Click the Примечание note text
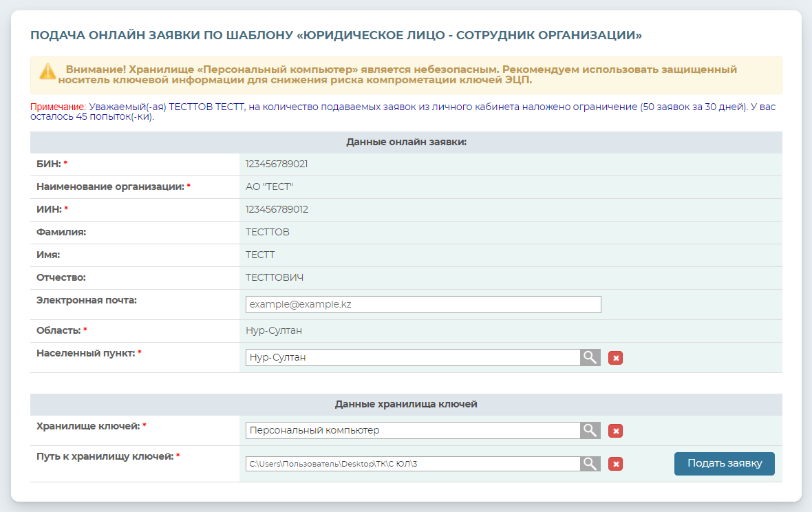812x512 pixels. pyautogui.click(x=57, y=107)
